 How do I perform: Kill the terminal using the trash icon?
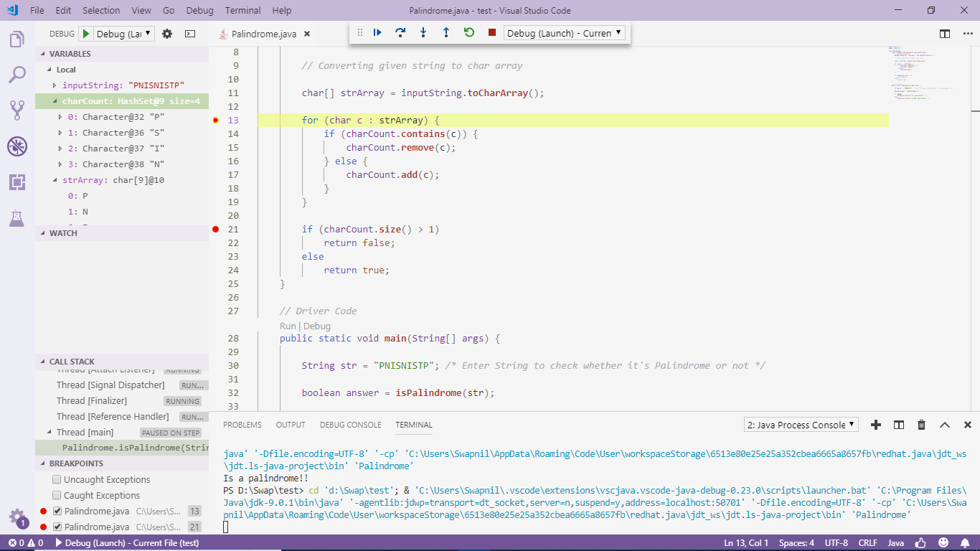tap(921, 425)
